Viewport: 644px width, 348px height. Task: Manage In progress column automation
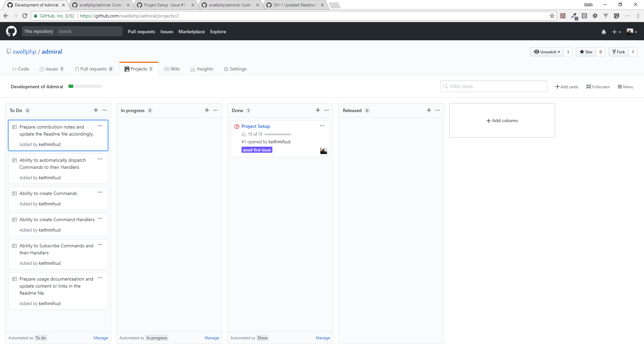coord(212,338)
